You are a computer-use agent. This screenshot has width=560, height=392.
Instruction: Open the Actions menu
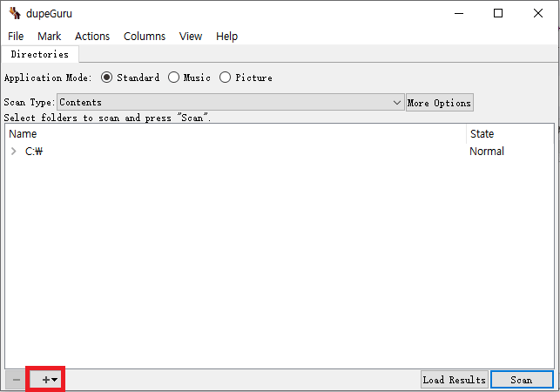click(92, 36)
